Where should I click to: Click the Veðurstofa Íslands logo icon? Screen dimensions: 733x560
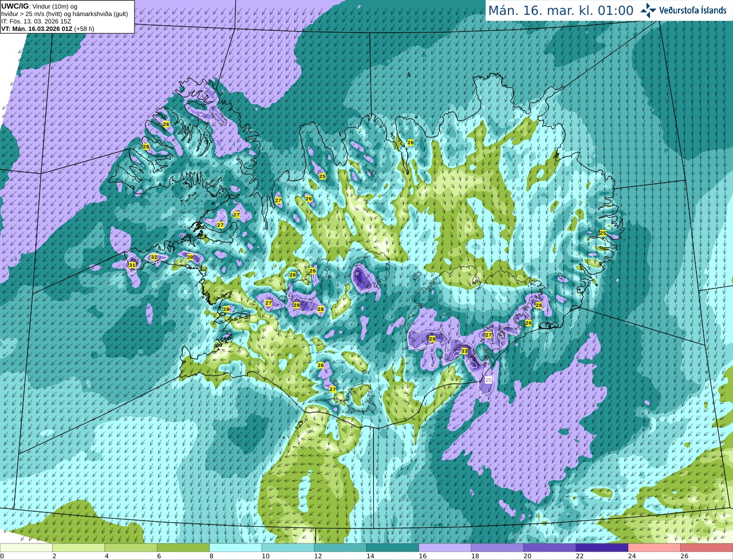(x=648, y=10)
